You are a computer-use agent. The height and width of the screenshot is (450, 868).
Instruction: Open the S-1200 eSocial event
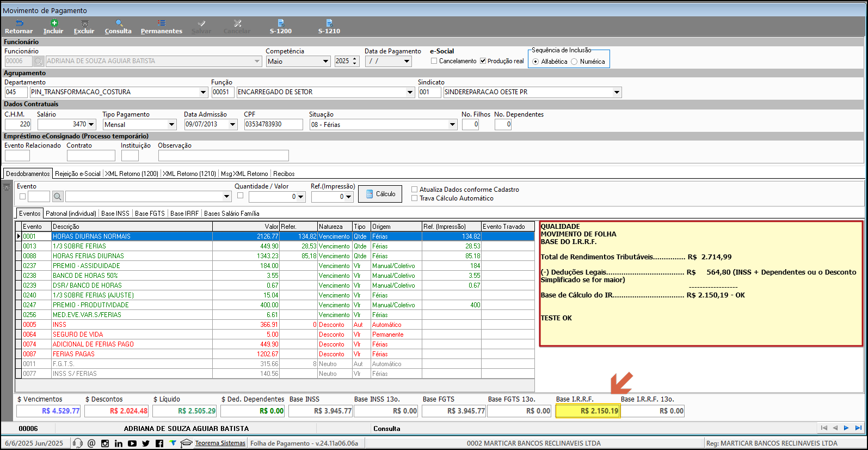[281, 27]
